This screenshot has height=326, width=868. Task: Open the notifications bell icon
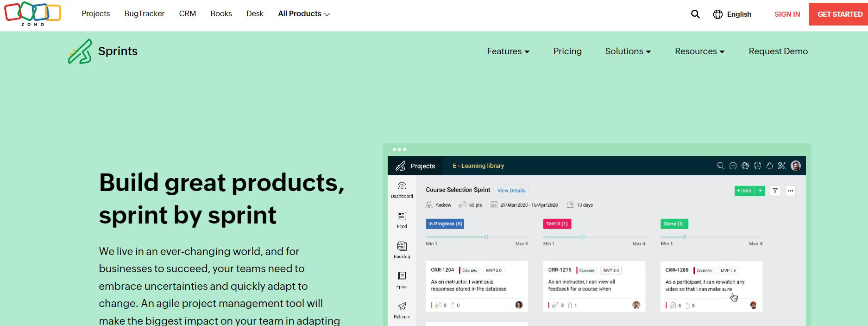(770, 166)
